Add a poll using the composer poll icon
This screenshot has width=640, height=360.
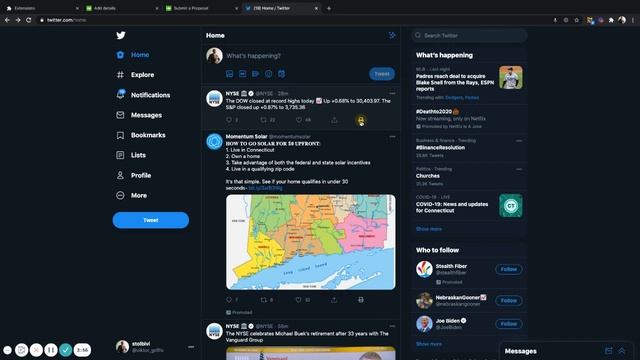[256, 74]
